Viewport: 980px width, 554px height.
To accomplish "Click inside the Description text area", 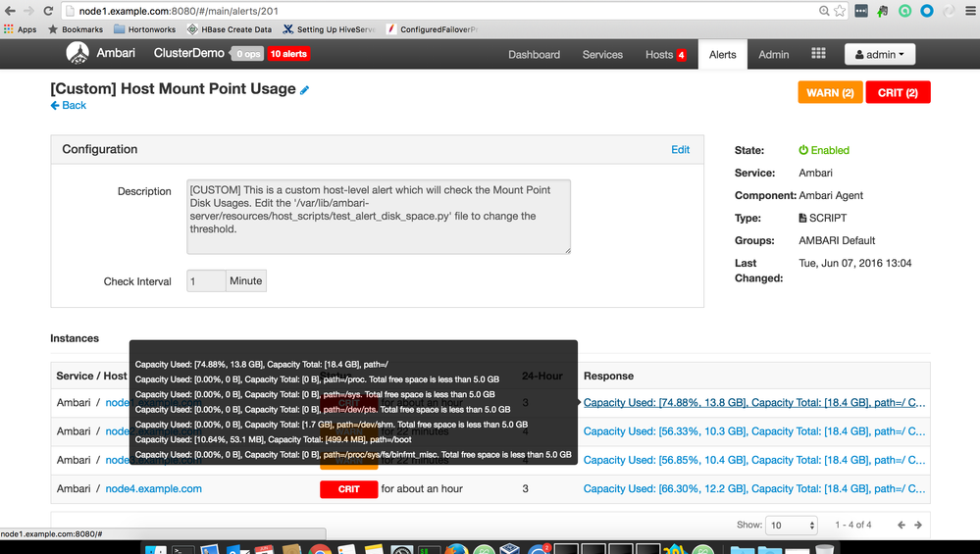I will pos(378,217).
